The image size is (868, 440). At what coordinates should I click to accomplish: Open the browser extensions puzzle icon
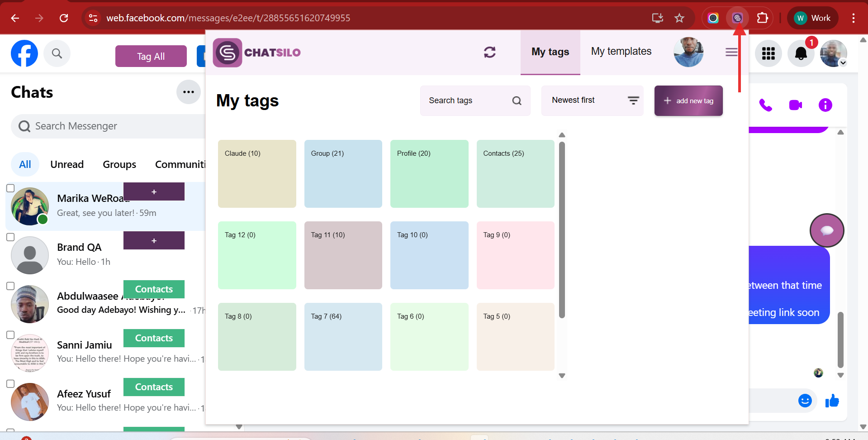[763, 18]
